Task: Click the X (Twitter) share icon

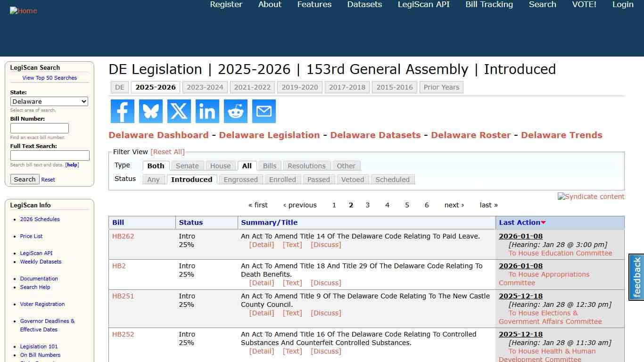Action: tap(179, 111)
